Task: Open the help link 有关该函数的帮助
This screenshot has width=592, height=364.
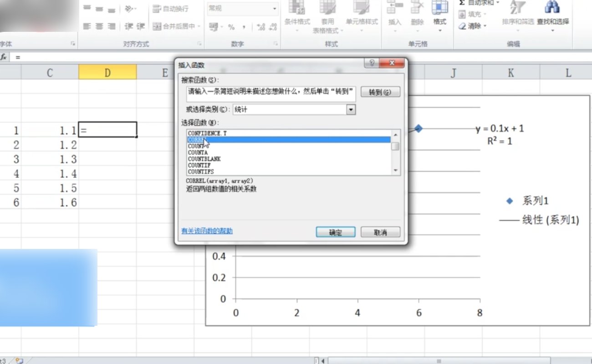Action: coord(207,231)
